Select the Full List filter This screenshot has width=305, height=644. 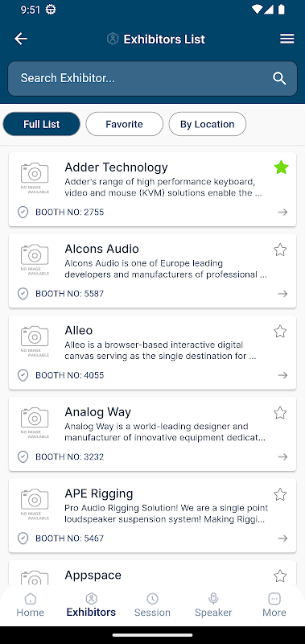click(42, 124)
